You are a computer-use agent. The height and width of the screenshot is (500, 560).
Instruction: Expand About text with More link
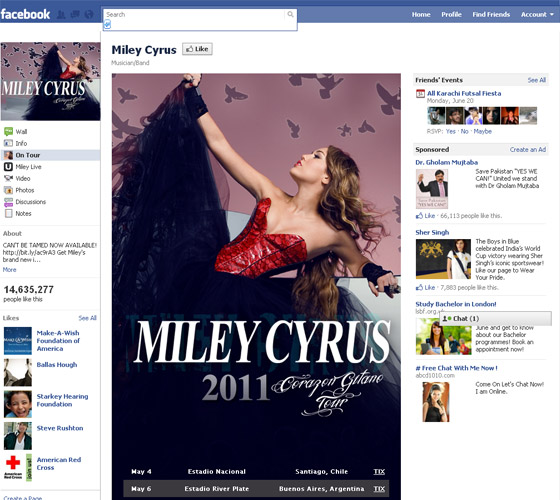click(9, 270)
